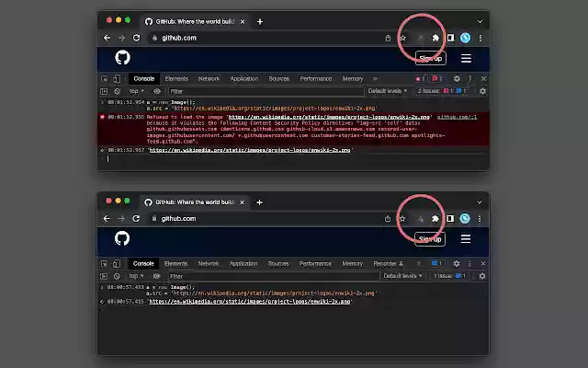Activate the inspect element picker in top DevTools
The image size is (588, 368).
pyautogui.click(x=104, y=79)
